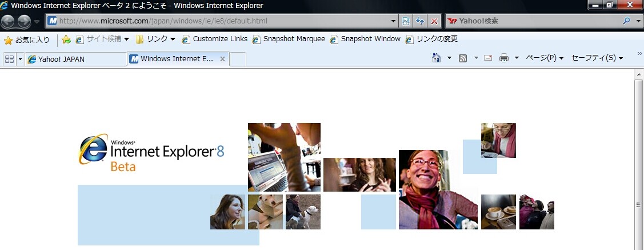644x250 pixels.
Task: Expand the address bar history dropdown
Action: tap(394, 21)
